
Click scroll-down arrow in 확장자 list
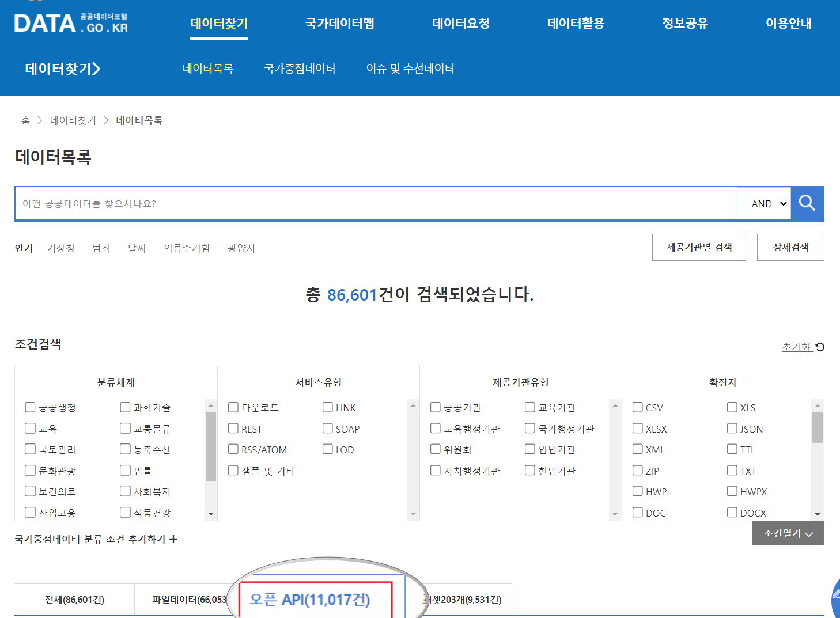point(818,514)
